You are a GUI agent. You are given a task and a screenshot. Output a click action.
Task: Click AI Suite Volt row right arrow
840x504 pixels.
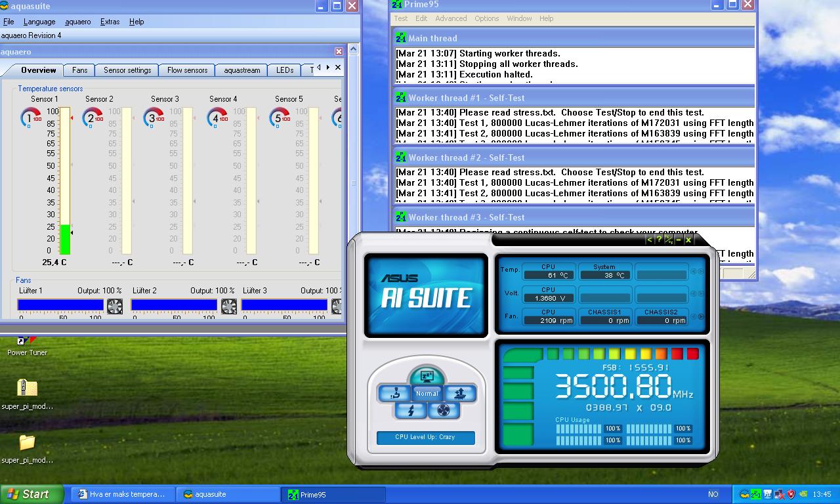(x=701, y=293)
